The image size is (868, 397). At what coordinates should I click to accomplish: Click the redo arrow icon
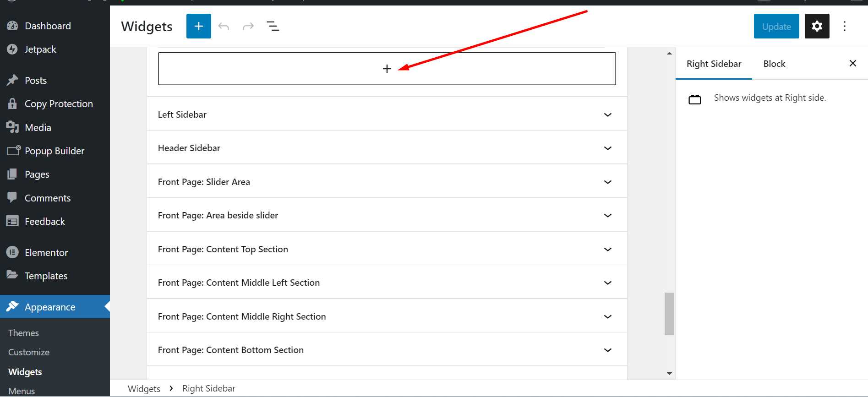pyautogui.click(x=248, y=26)
